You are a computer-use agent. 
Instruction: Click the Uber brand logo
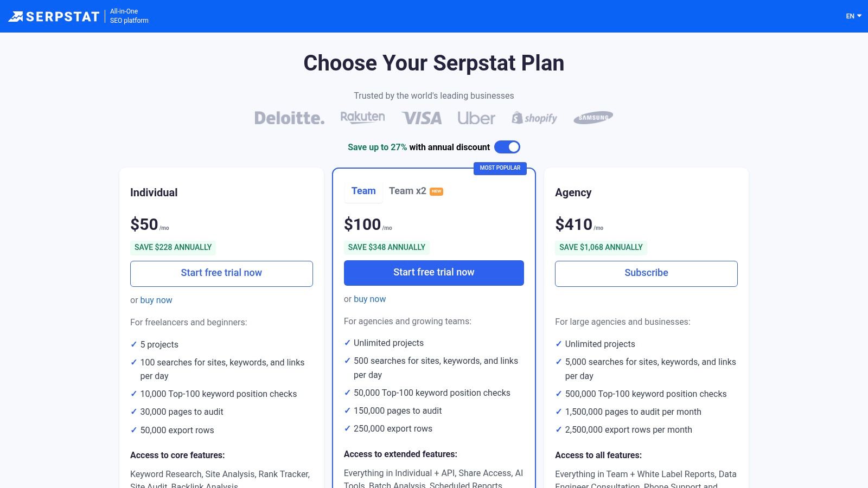coord(476,118)
